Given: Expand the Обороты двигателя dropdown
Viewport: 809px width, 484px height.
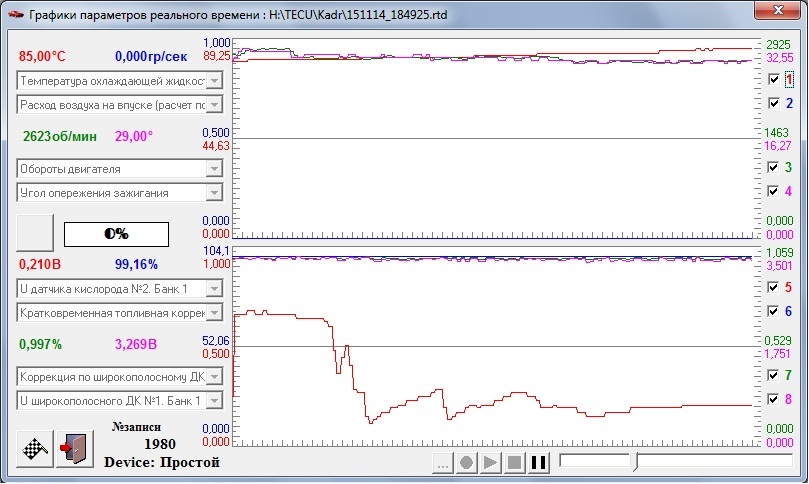Looking at the screenshot, I should coord(214,168).
